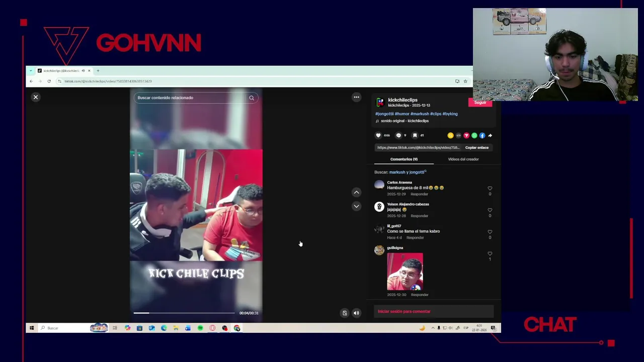Viewport: 644px width, 362px height.
Task: Bookmark the page with the star icon
Action: pos(465,81)
